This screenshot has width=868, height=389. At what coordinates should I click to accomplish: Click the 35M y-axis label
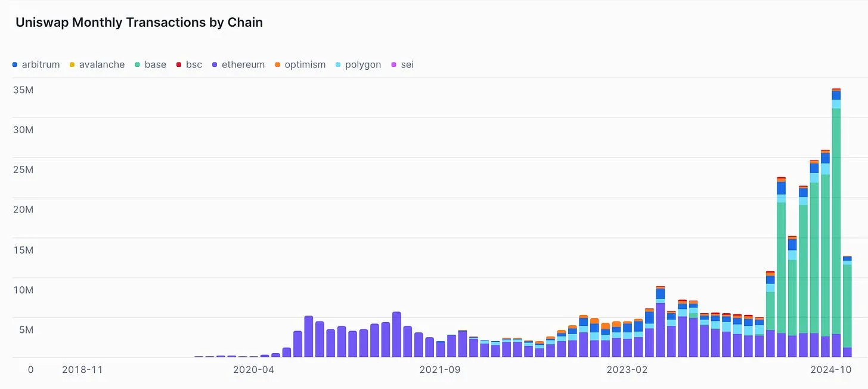click(23, 89)
